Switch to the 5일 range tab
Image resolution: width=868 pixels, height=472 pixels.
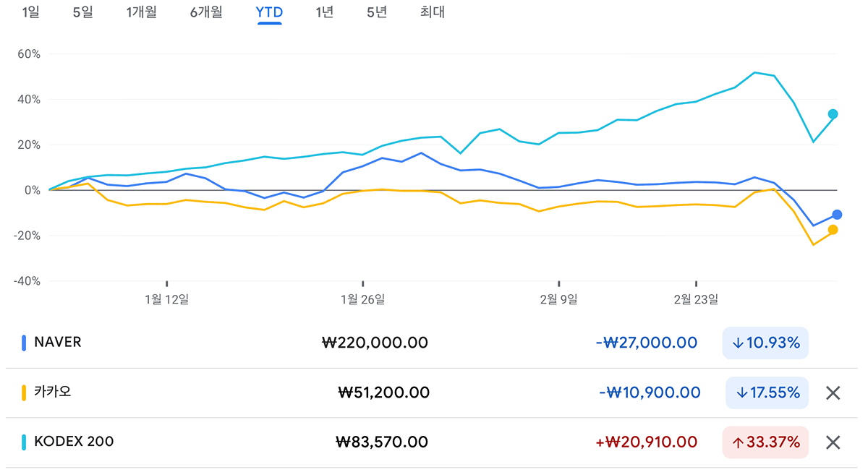(82, 12)
